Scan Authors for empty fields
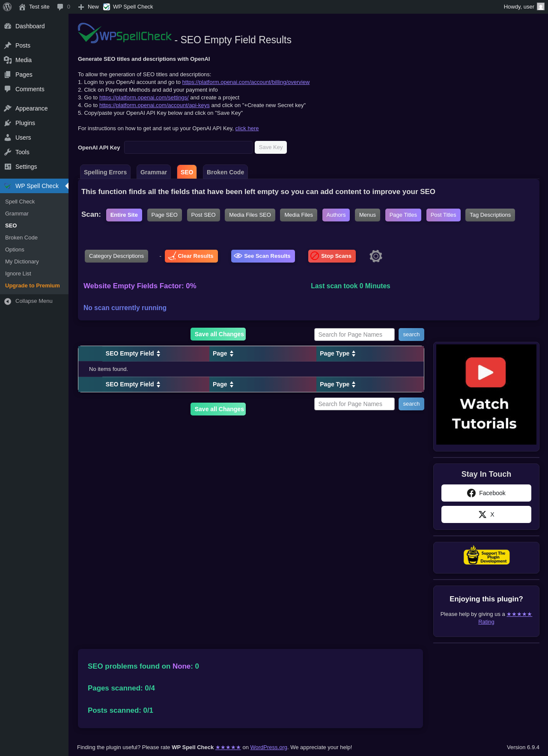 click(x=336, y=215)
